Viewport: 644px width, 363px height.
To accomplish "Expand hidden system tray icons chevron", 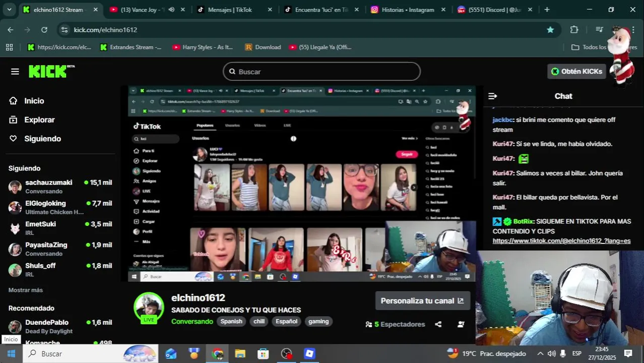I will click(x=540, y=353).
